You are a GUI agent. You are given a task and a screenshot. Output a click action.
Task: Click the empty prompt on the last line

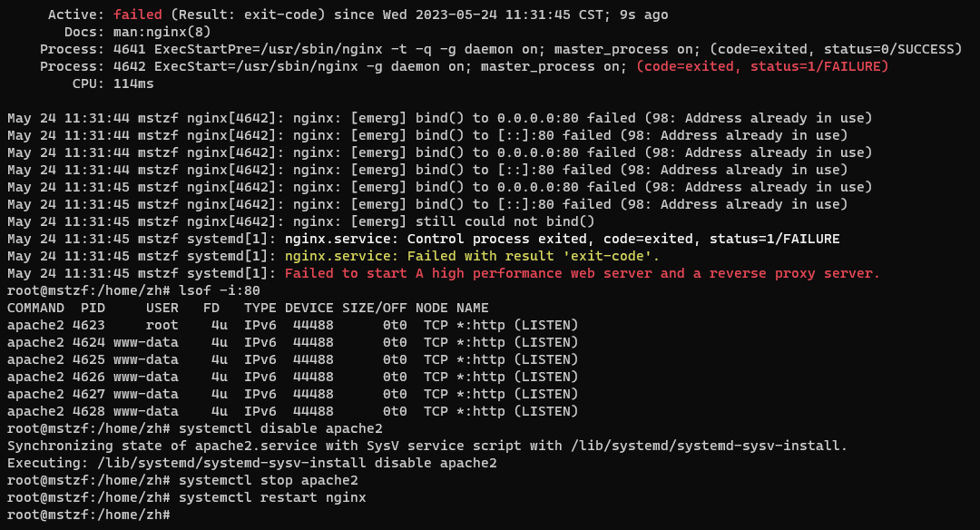(x=89, y=515)
